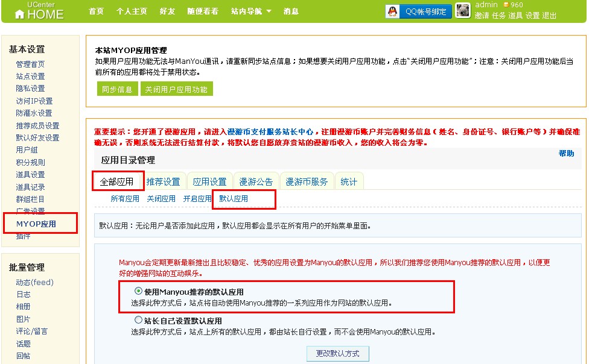The width and height of the screenshot is (592, 364).
Task: Open 个人主页 in the top navigation
Action: pyautogui.click(x=132, y=11)
